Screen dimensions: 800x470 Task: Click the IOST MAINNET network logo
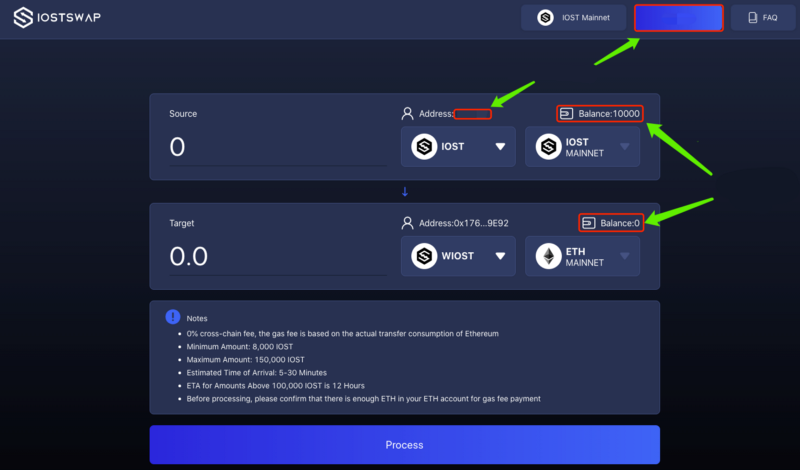[548, 146]
